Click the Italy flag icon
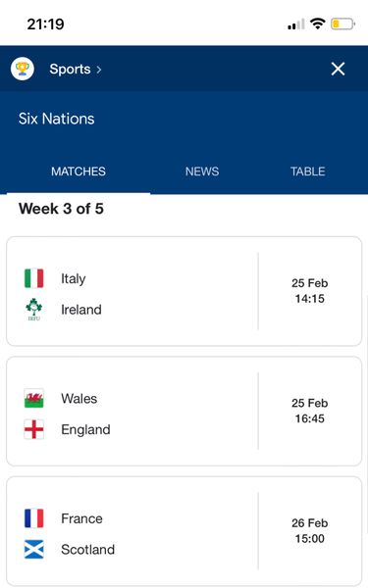Image resolution: width=368 pixels, height=588 pixels. click(x=33, y=278)
